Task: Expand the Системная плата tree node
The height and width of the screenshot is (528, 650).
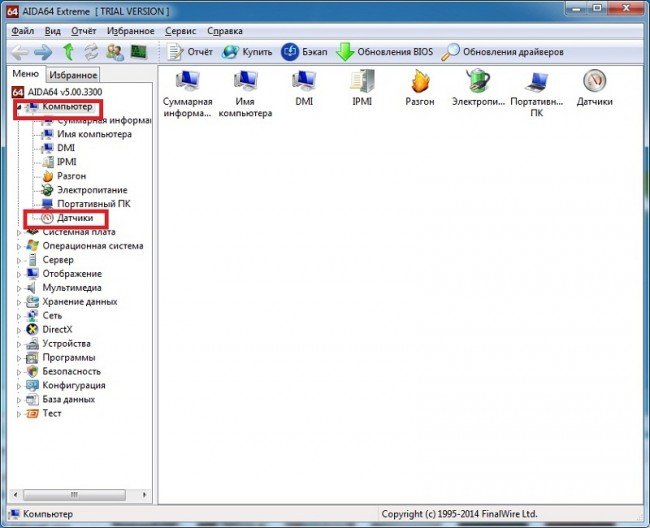Action: [19, 232]
